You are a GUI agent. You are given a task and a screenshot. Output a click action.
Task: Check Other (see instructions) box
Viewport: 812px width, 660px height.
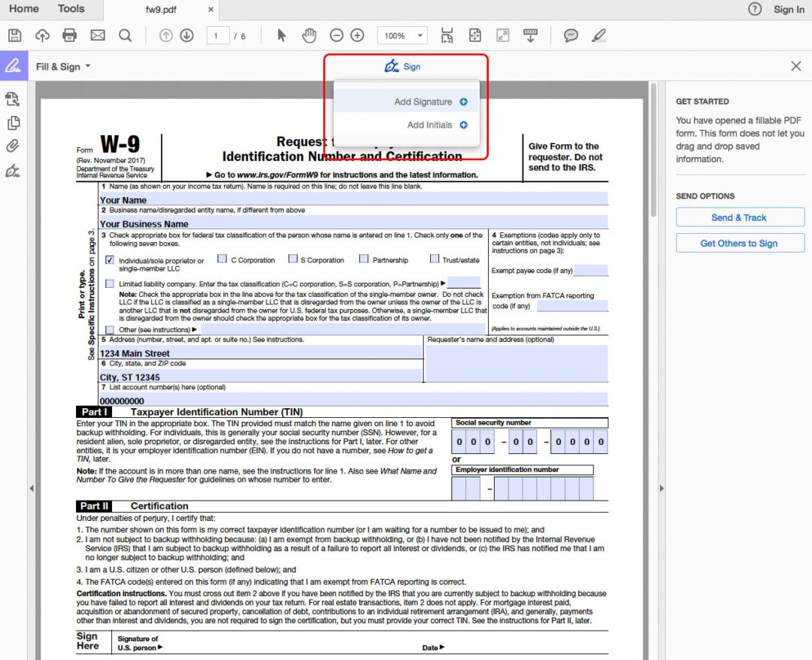coord(110,330)
